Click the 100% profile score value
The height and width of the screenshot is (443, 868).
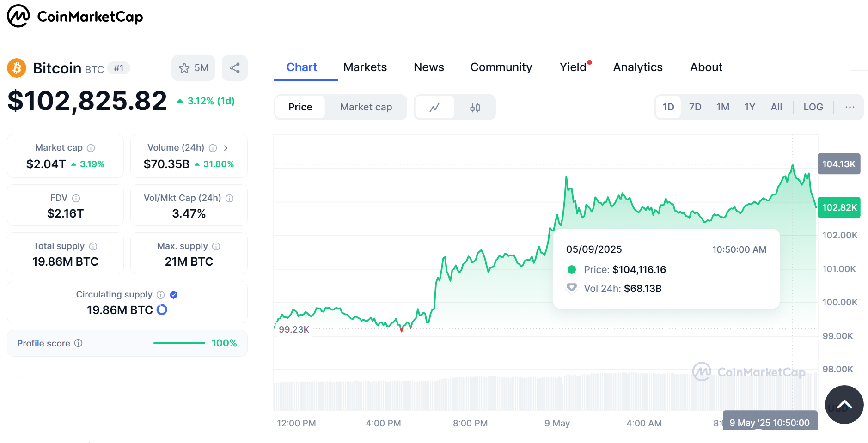point(224,343)
